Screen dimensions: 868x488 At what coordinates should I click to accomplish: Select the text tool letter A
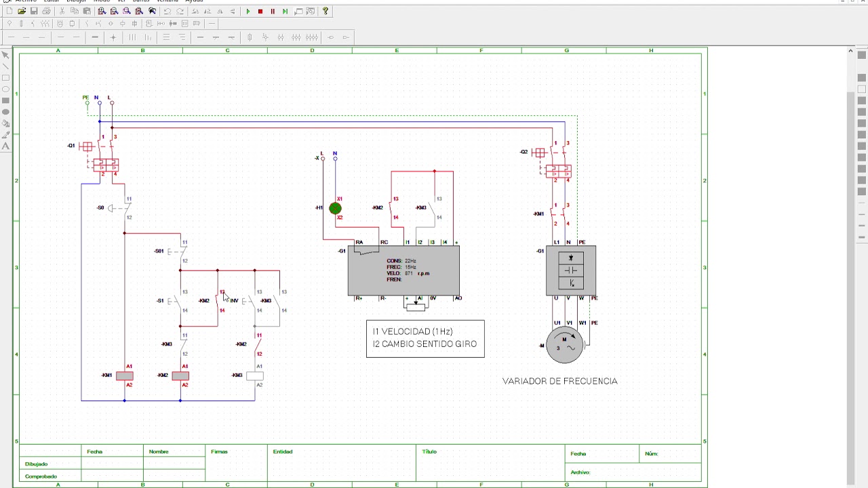pos(5,146)
